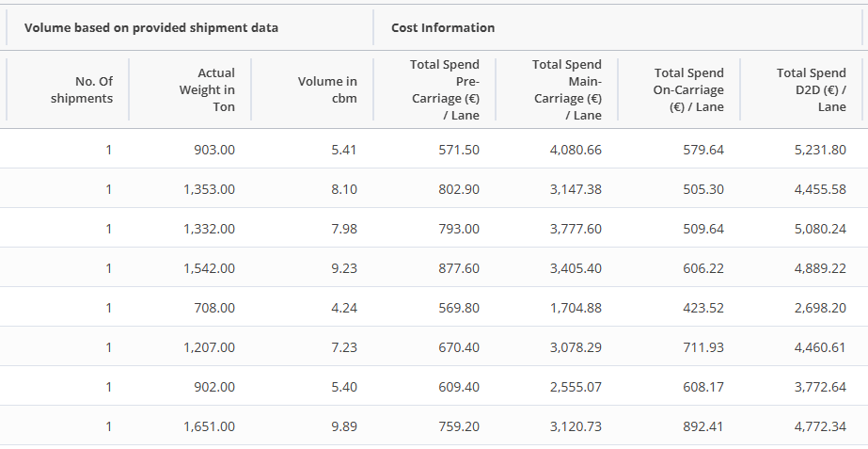868x449 pixels.
Task: Click D2D total 2,698.20
Action: click(x=820, y=308)
